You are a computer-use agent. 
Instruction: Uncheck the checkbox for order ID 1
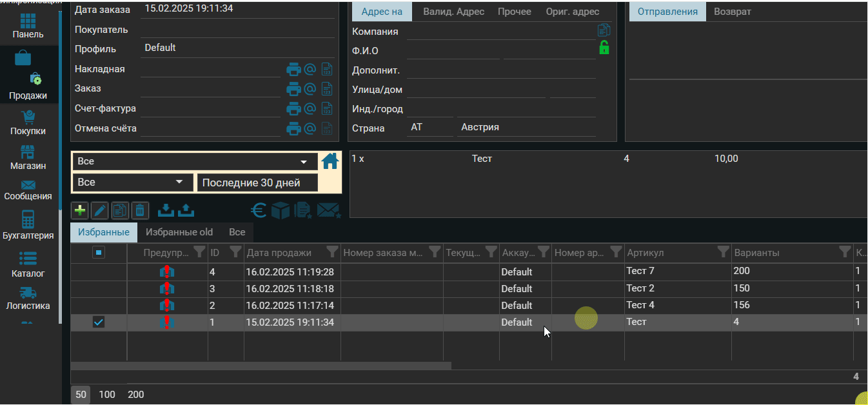pos(99,322)
